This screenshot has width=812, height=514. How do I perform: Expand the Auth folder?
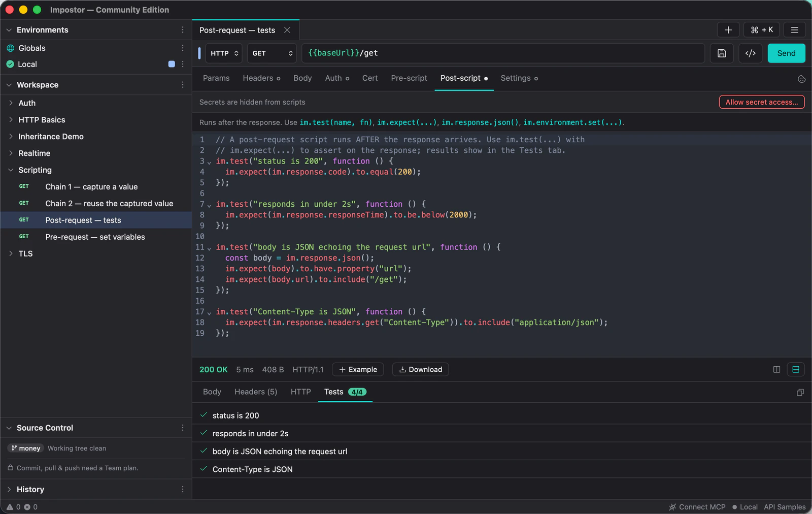(x=11, y=103)
